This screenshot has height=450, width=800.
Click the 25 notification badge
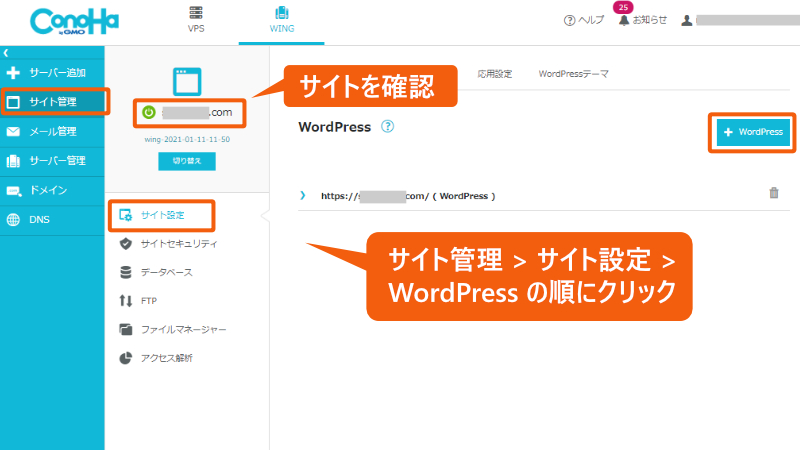[623, 7]
